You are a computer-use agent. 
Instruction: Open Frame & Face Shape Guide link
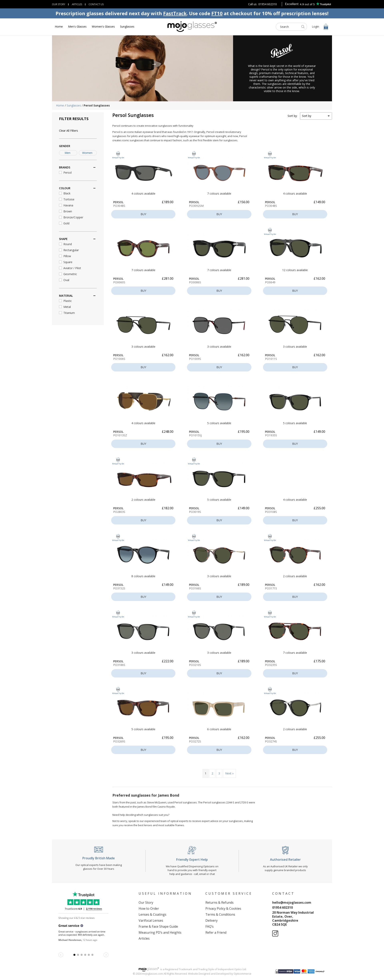coord(158,926)
